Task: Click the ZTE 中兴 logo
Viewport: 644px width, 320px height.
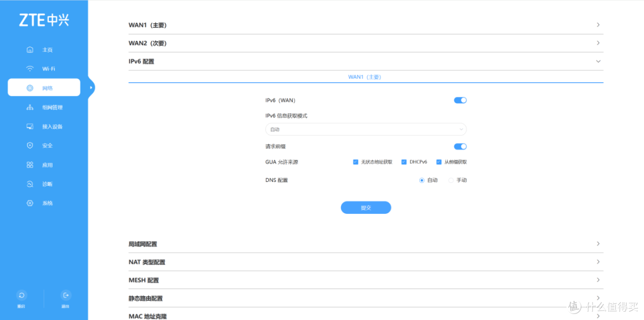Action: 44,20
